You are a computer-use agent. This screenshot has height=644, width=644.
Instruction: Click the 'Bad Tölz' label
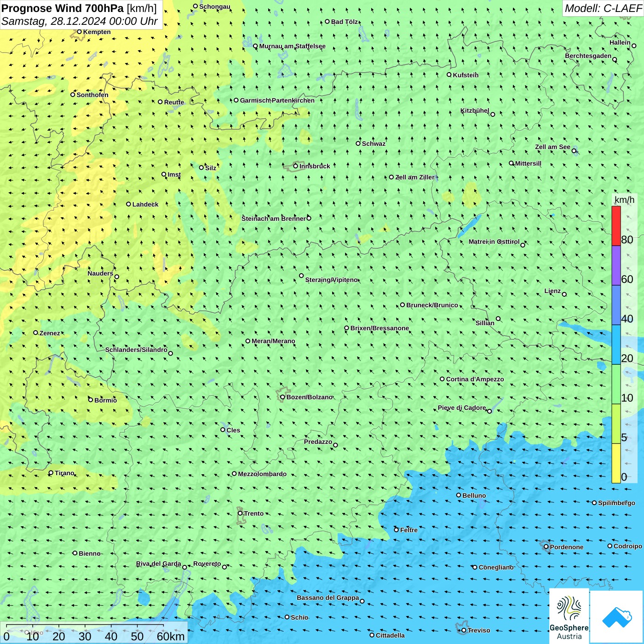pyautogui.click(x=345, y=22)
